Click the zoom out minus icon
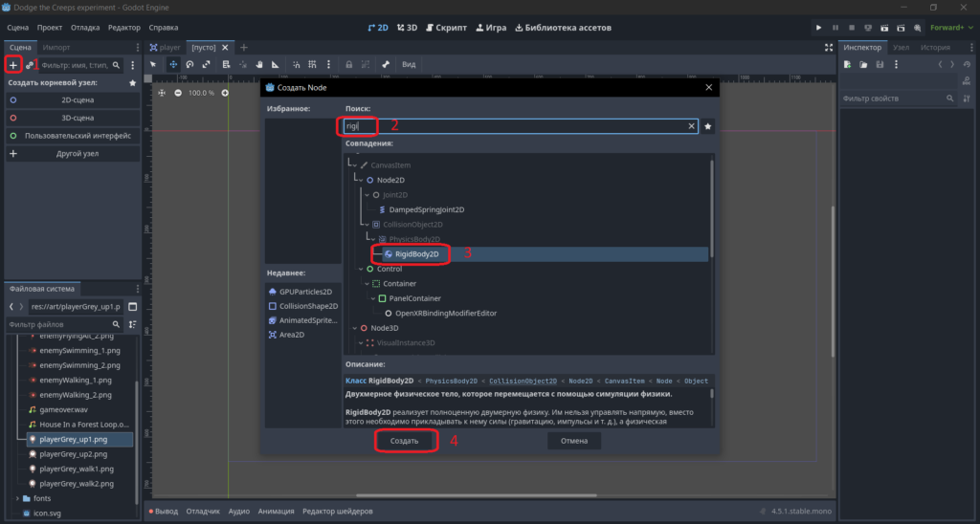980x524 pixels. [x=178, y=93]
